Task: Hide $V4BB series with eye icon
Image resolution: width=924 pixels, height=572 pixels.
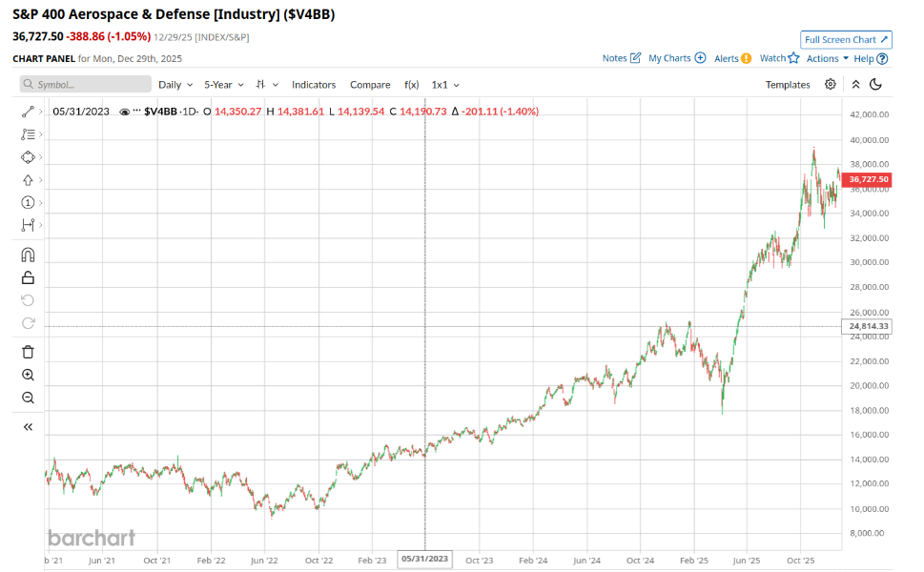Action: (124, 112)
